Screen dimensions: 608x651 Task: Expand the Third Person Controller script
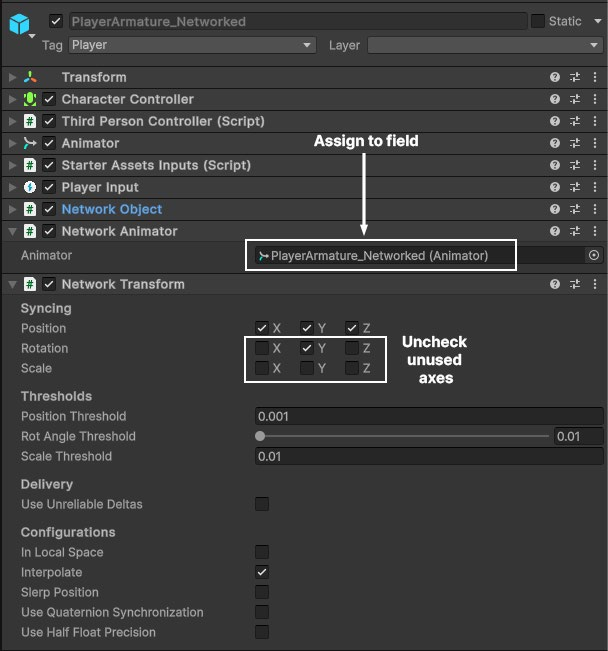[x=12, y=121]
